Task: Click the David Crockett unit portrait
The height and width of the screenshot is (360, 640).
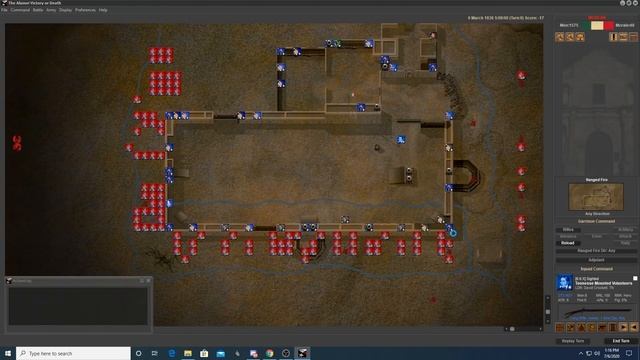Action: (565, 282)
